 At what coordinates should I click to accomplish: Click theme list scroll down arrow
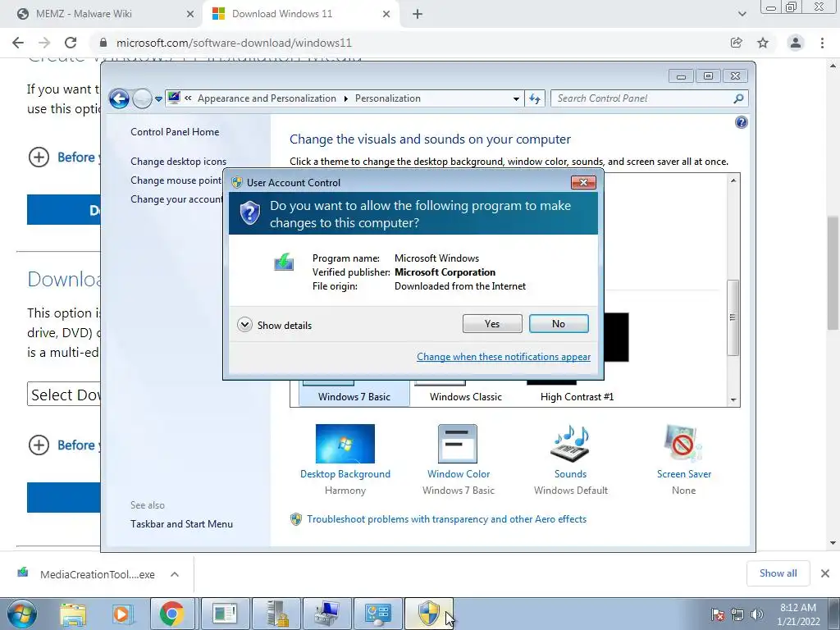pos(733,400)
